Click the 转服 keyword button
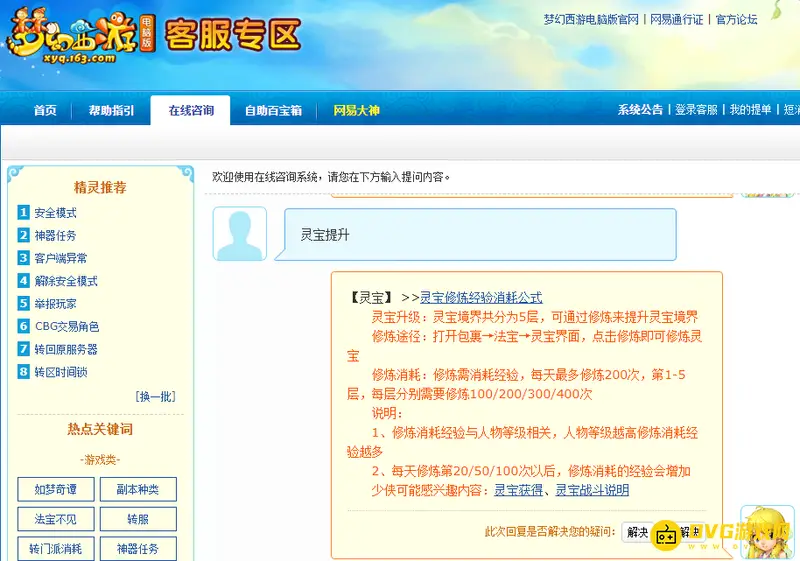Screen dimensions: 800x561 [x=138, y=519]
